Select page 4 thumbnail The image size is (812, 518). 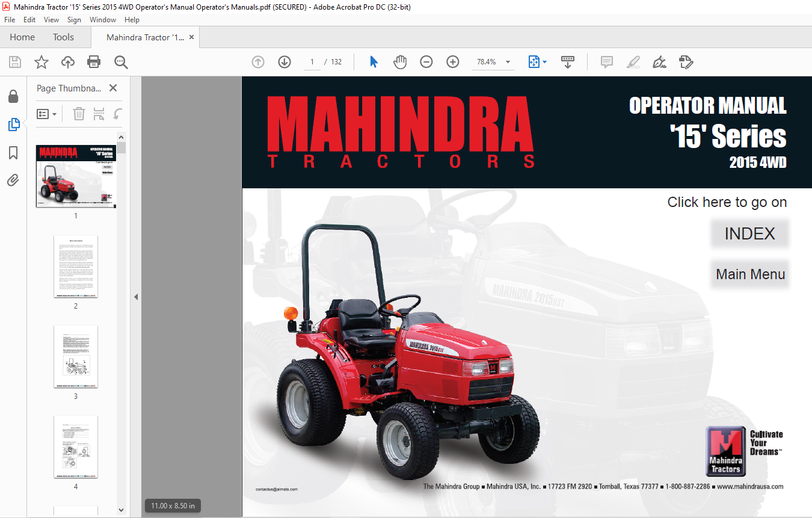(76, 447)
